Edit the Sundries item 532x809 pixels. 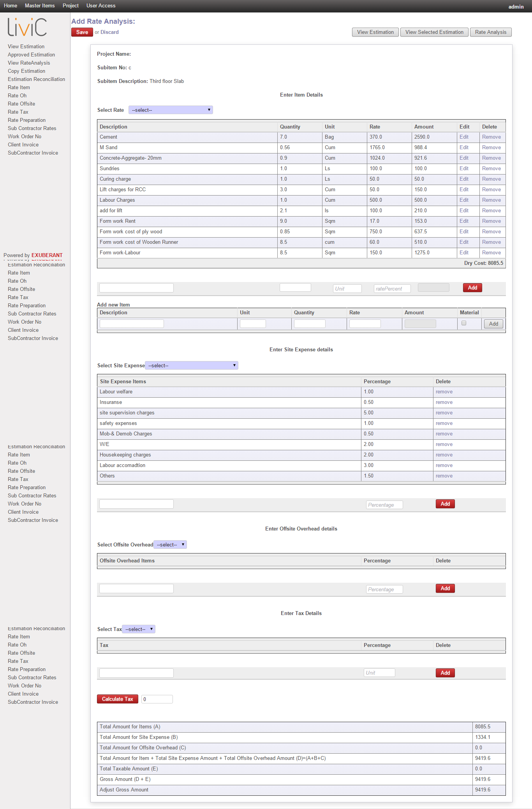point(464,168)
